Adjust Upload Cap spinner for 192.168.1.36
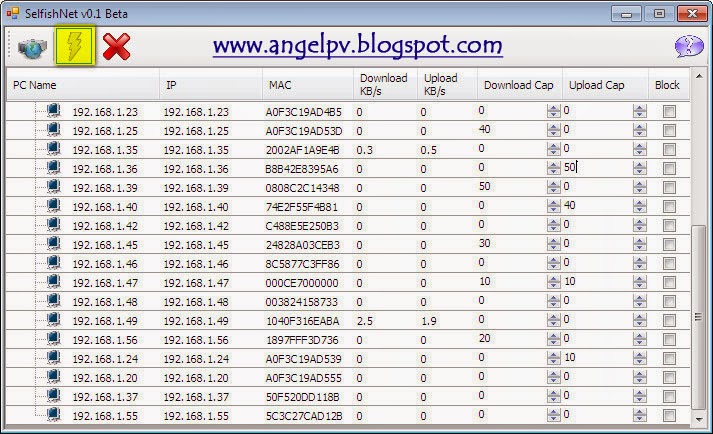Viewport: 713px width, 434px height. click(639, 168)
